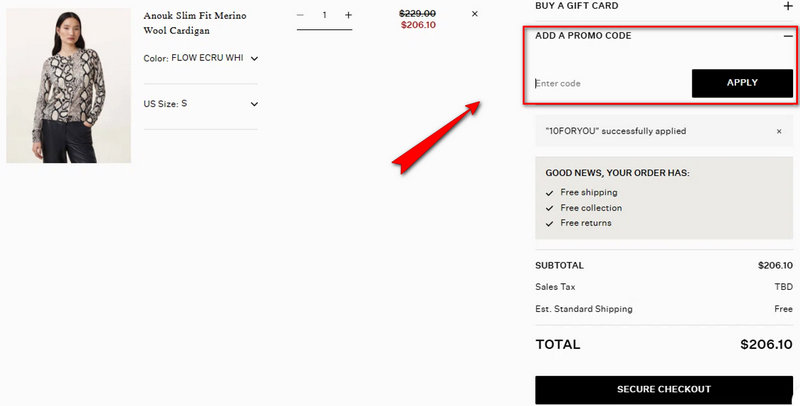This screenshot has height=406, width=800.
Task: Click the Buy a Gift Card heading
Action: (577, 6)
